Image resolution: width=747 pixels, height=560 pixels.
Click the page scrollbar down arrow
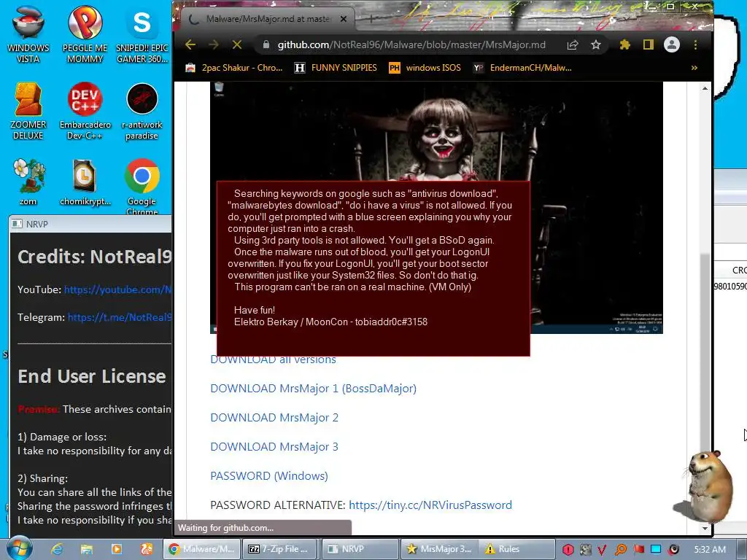point(705,528)
